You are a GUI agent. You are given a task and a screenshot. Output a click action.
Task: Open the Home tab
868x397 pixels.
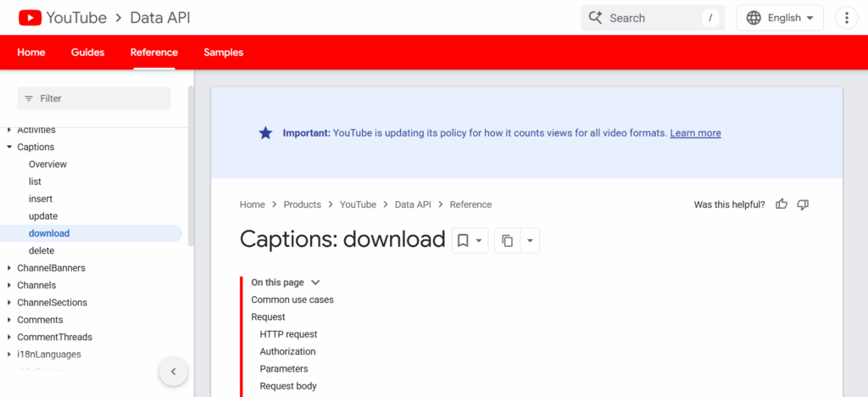coord(31,52)
